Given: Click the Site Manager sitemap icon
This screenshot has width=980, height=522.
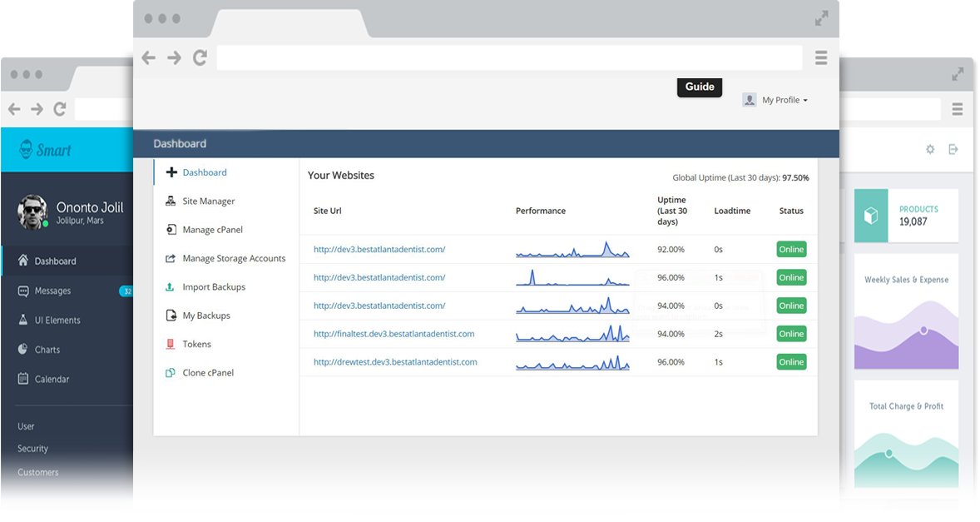Looking at the screenshot, I should 171,201.
